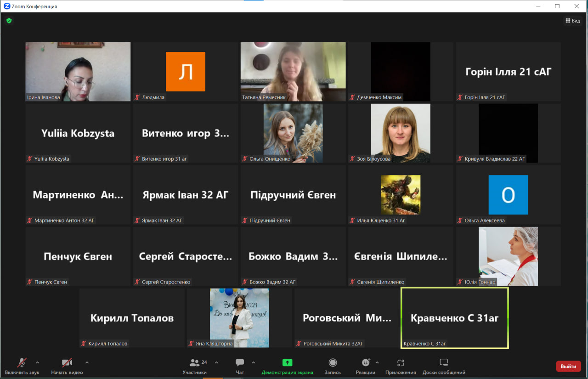Image resolution: width=588 pixels, height=379 pixels.
Task: Expand the arrow beside Чат button
Action: click(253, 362)
